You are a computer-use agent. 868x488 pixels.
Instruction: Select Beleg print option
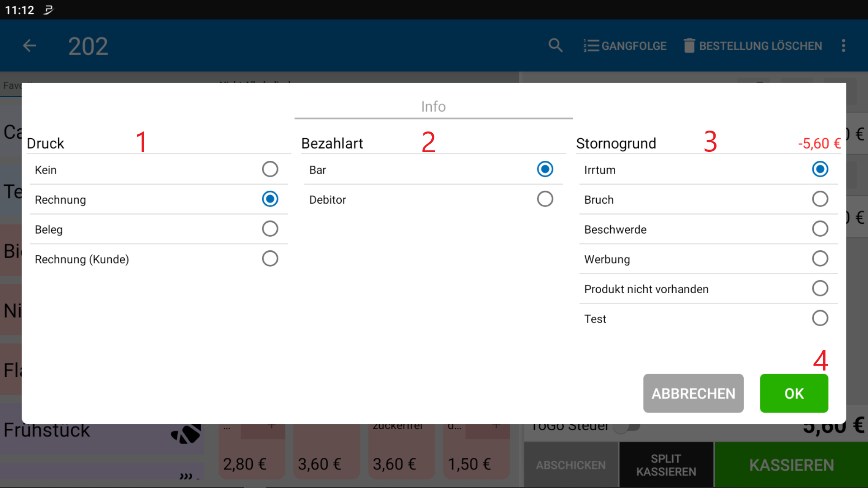(x=270, y=229)
